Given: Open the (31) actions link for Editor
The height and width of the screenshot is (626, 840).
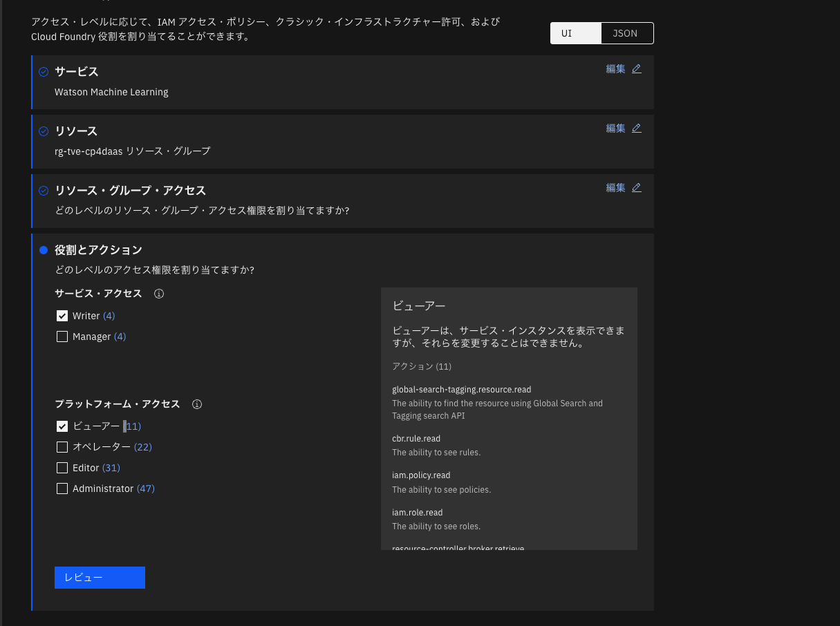Looking at the screenshot, I should point(111,468).
